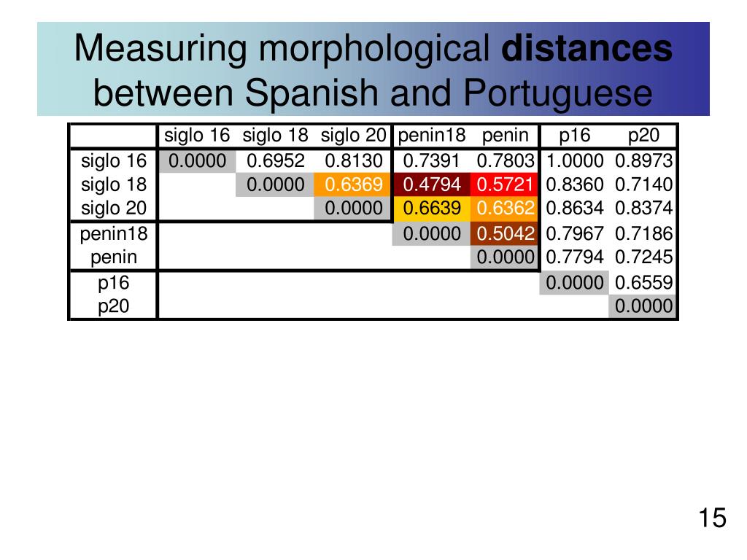Viewport: 747px width, 560px height.
Task: Click the 'siglo 20' row label
Action: (x=114, y=209)
